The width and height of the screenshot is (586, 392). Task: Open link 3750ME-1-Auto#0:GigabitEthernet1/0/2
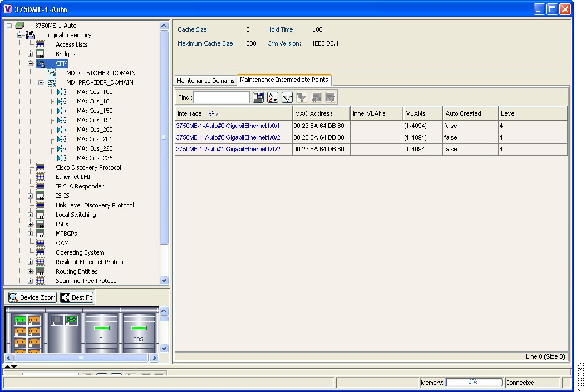[x=228, y=137]
